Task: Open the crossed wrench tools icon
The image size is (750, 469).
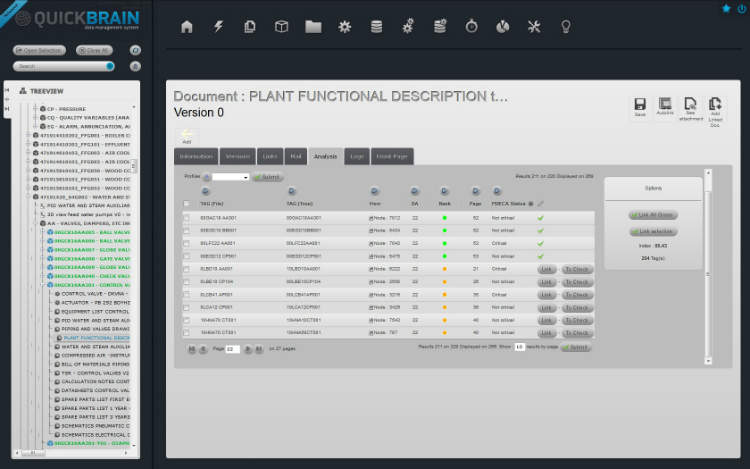Action: tap(534, 26)
